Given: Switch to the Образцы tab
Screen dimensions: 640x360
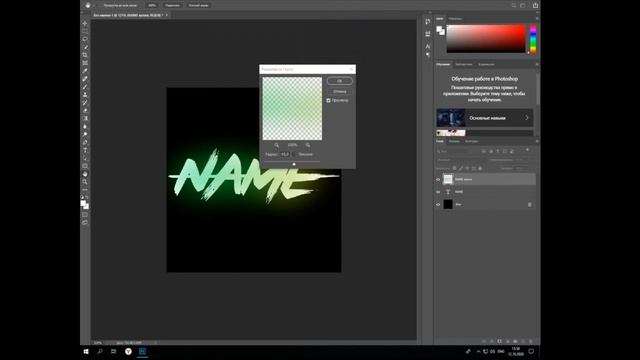Looking at the screenshot, I should 455,19.
